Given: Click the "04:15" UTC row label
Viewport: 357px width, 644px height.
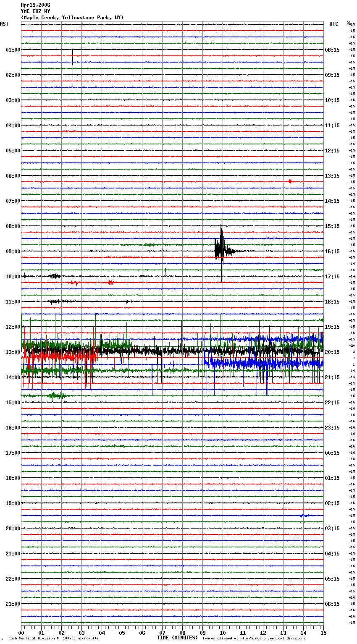Looking at the screenshot, I should (332, 554).
